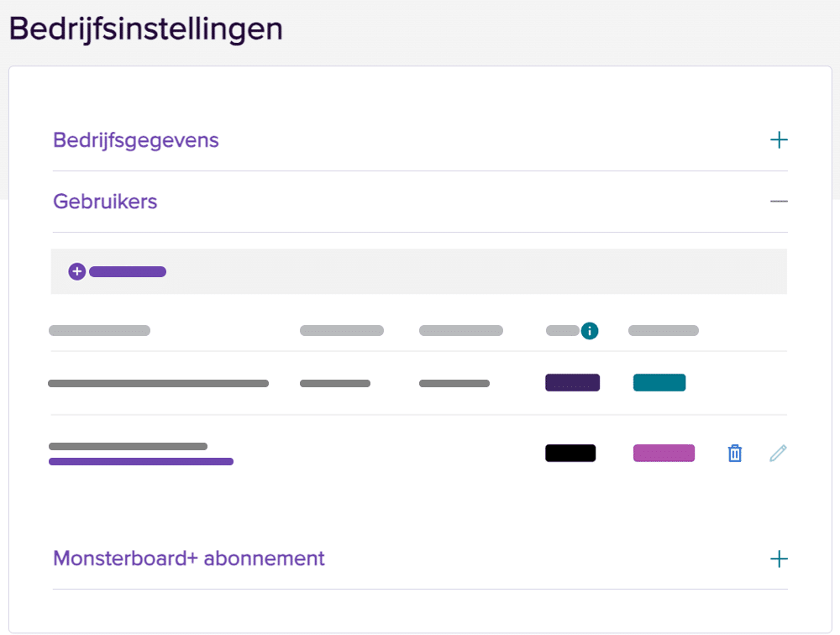Click the first column header of the users table
The width and height of the screenshot is (840, 635).
click(x=99, y=331)
